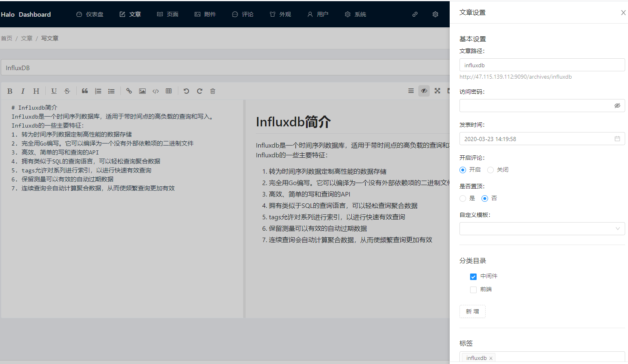
Task: Click the 发表时间 date field
Action: (x=542, y=139)
